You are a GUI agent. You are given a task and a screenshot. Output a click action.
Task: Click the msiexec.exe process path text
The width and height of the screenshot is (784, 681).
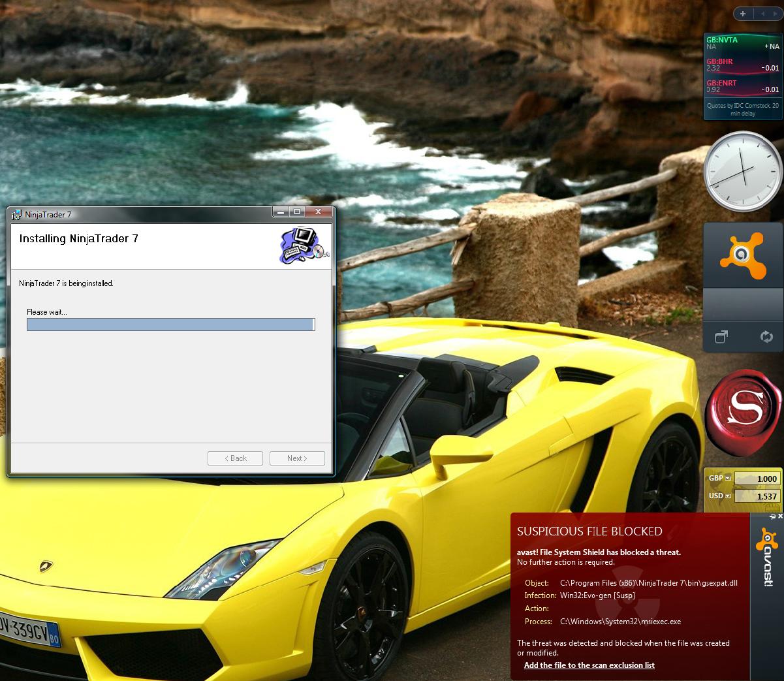click(620, 622)
